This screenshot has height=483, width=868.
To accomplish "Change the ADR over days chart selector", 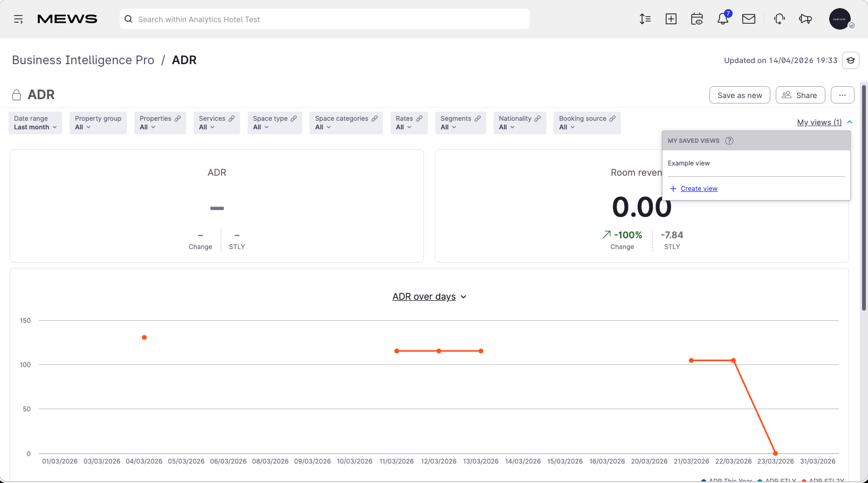I will pyautogui.click(x=429, y=296).
